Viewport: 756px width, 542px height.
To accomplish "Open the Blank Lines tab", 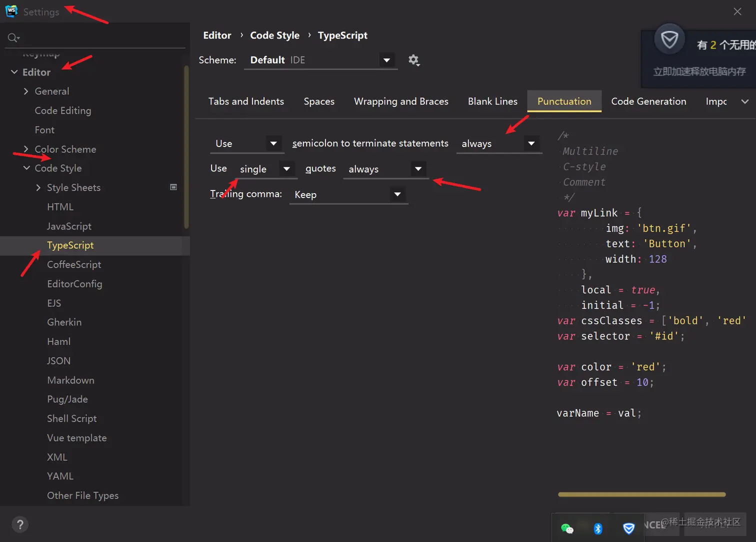I will 492,101.
